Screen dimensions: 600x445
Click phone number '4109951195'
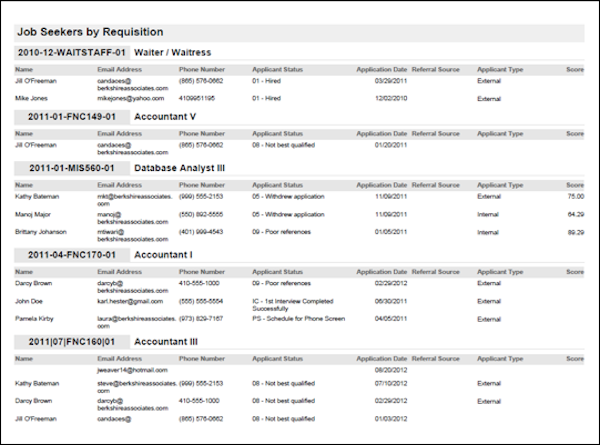point(197,98)
